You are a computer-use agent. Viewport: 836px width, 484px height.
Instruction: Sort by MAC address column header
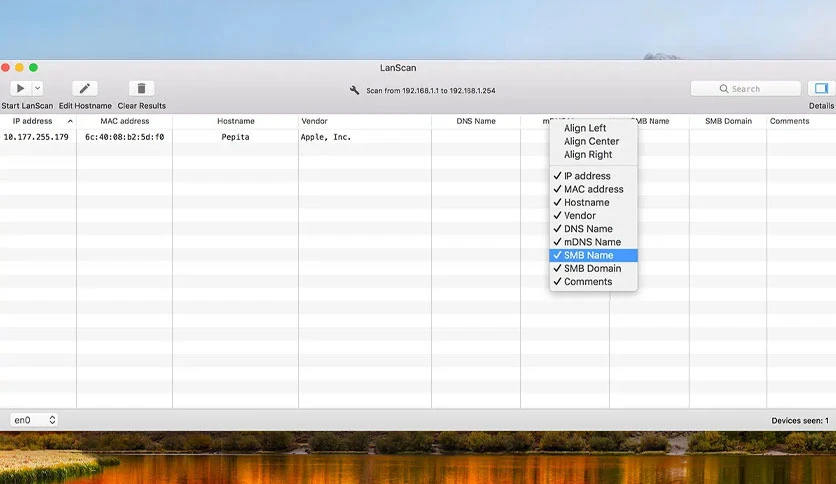[125, 121]
